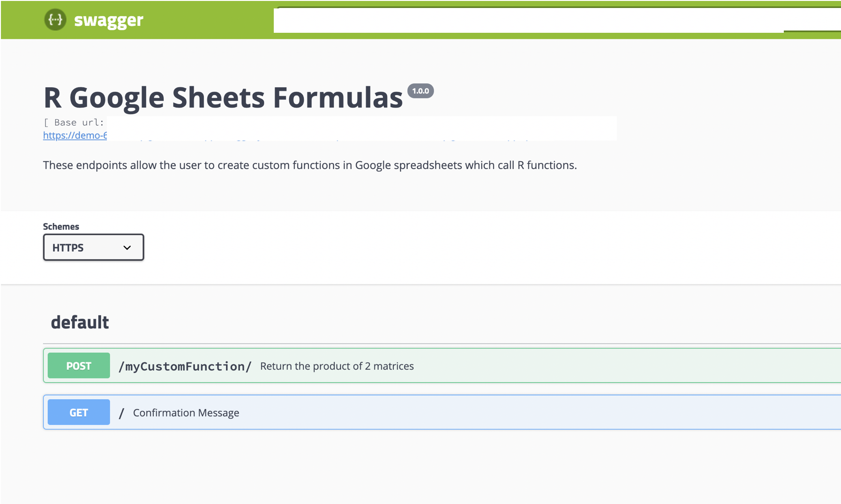The image size is (841, 504).
Task: Collapse the default section heading
Action: pyautogui.click(x=80, y=322)
